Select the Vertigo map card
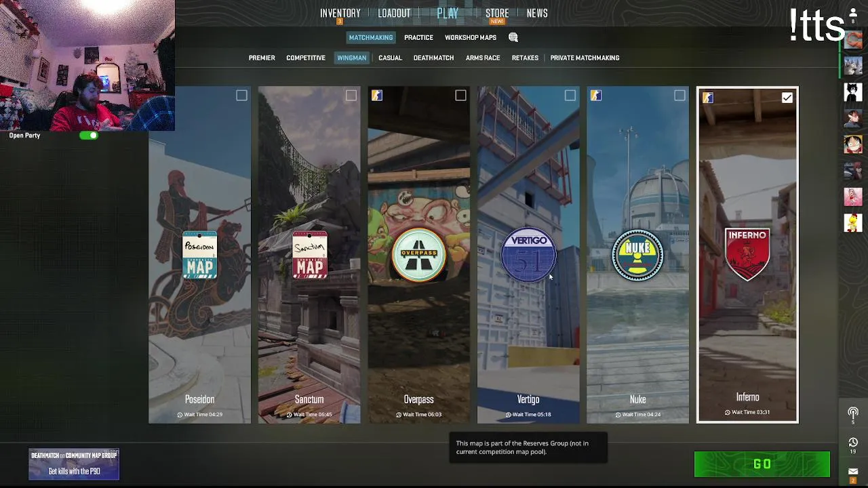Viewport: 868px width, 488px height. [x=528, y=255]
